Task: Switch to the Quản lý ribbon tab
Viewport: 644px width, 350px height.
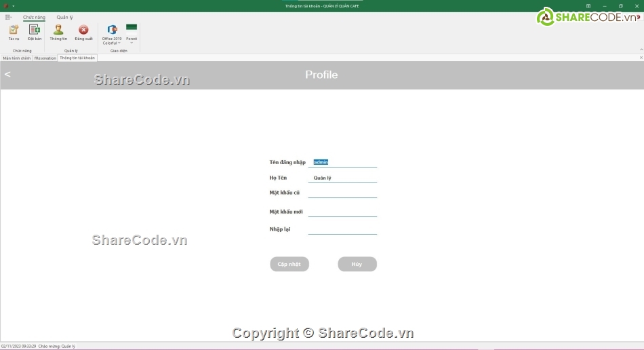Action: (64, 17)
